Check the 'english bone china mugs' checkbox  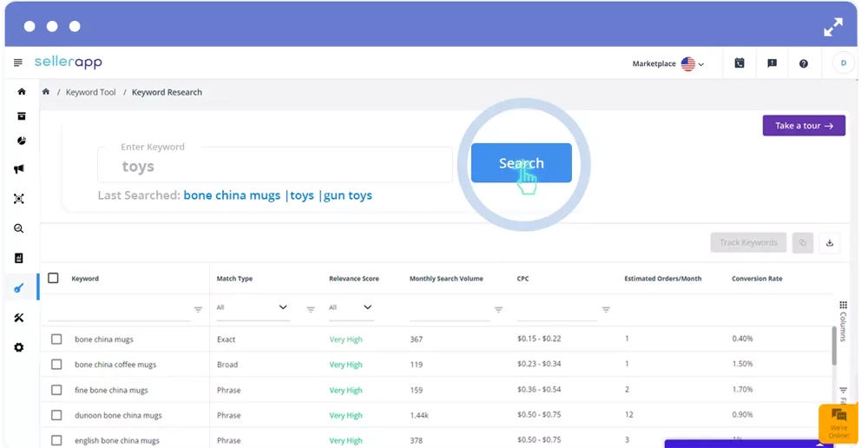click(x=56, y=440)
